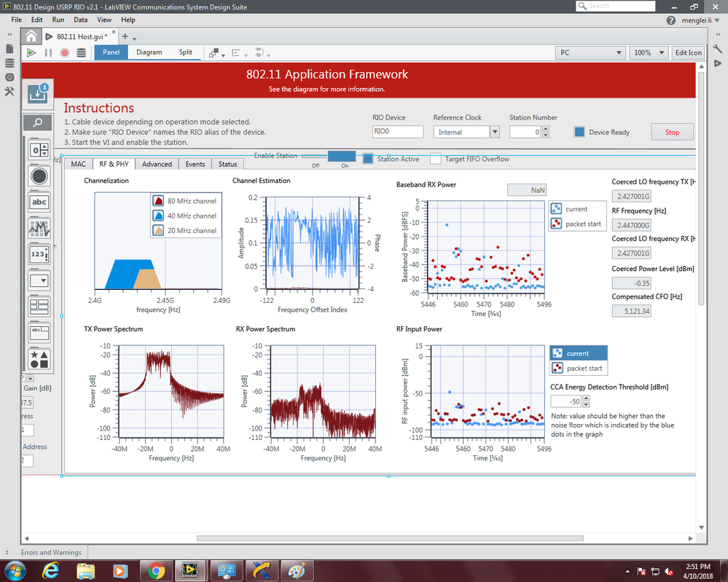Open the distribute objects tool
Viewport: 728px width, 582px height.
click(262, 53)
